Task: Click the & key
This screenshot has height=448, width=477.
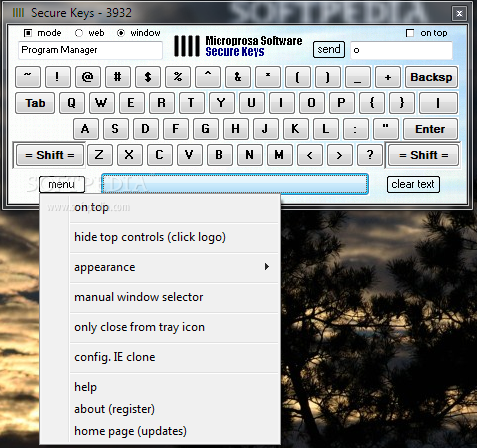Action: click(238, 77)
